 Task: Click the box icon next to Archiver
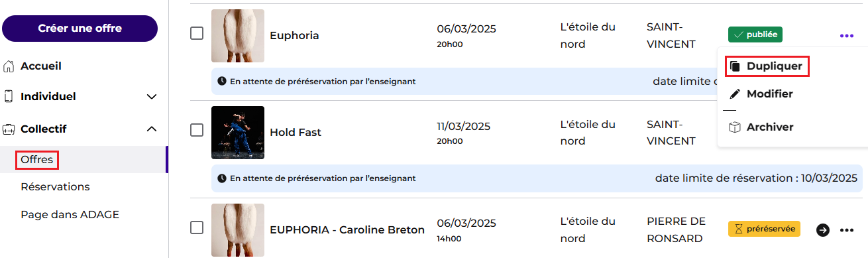click(734, 127)
